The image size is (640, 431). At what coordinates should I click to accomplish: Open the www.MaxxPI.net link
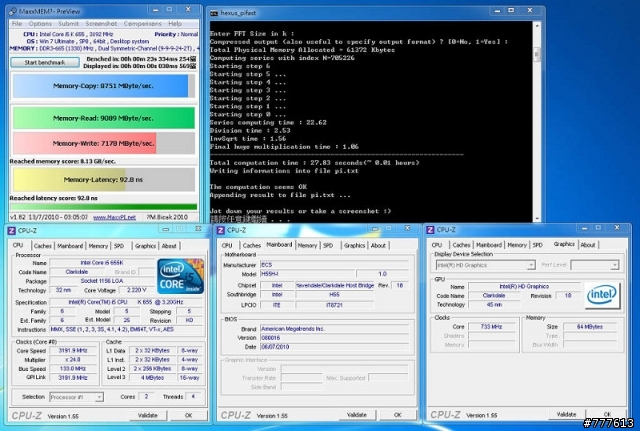pos(114,217)
